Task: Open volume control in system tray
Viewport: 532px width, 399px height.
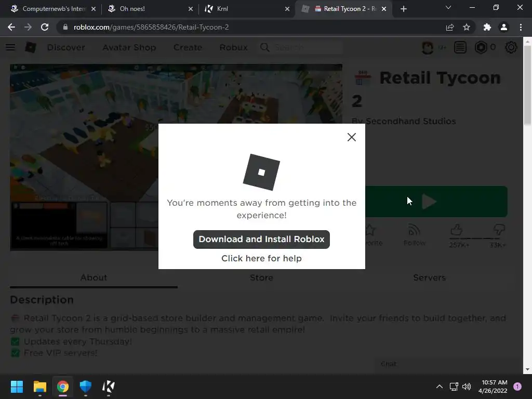Action: (467, 387)
